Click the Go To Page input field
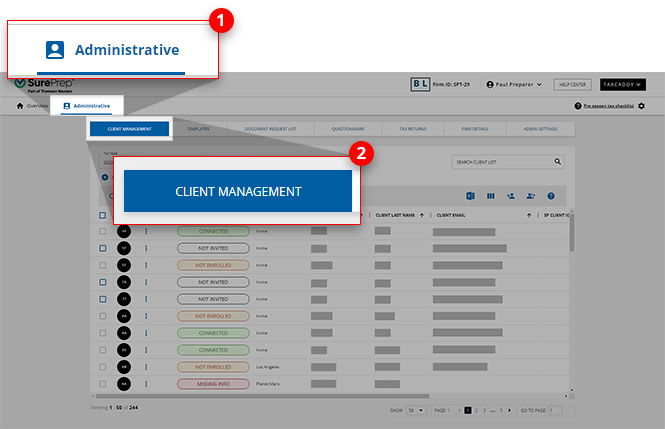 [x=555, y=410]
